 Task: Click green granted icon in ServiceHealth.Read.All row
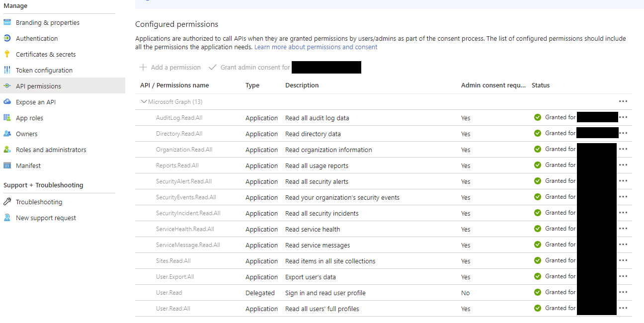538,229
